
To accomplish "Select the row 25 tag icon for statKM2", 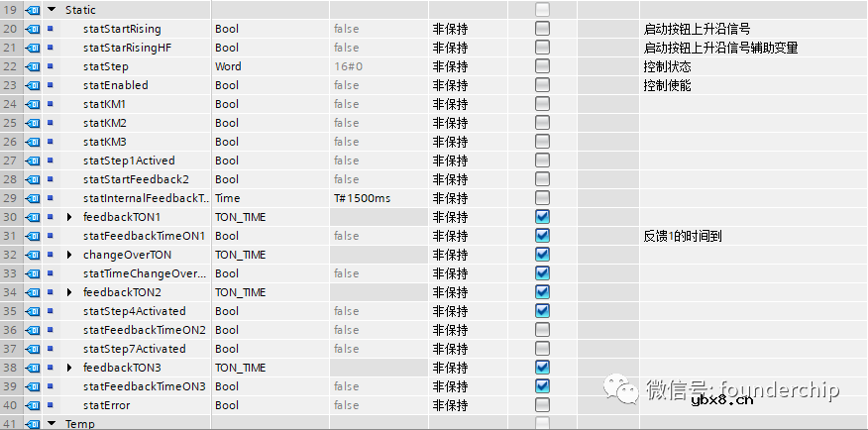I will pos(32,123).
